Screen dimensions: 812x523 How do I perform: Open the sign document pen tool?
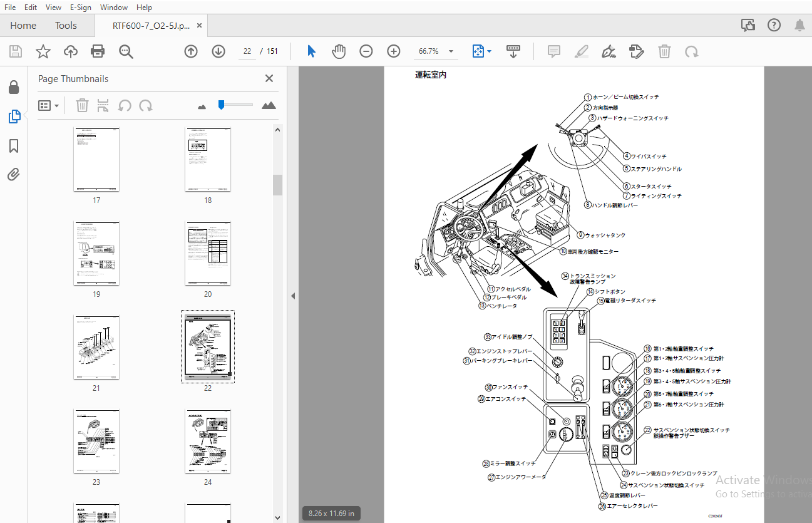click(609, 51)
